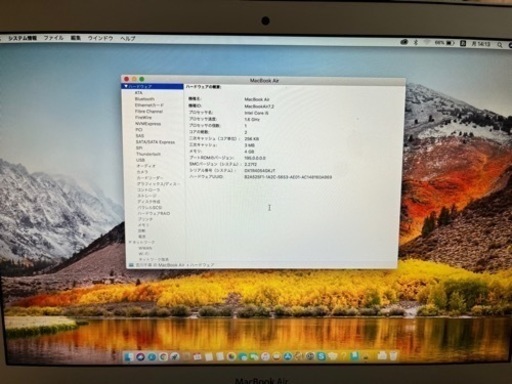Select the プリンタ sidebar entry
The height and width of the screenshot is (384, 512).
tap(145, 219)
